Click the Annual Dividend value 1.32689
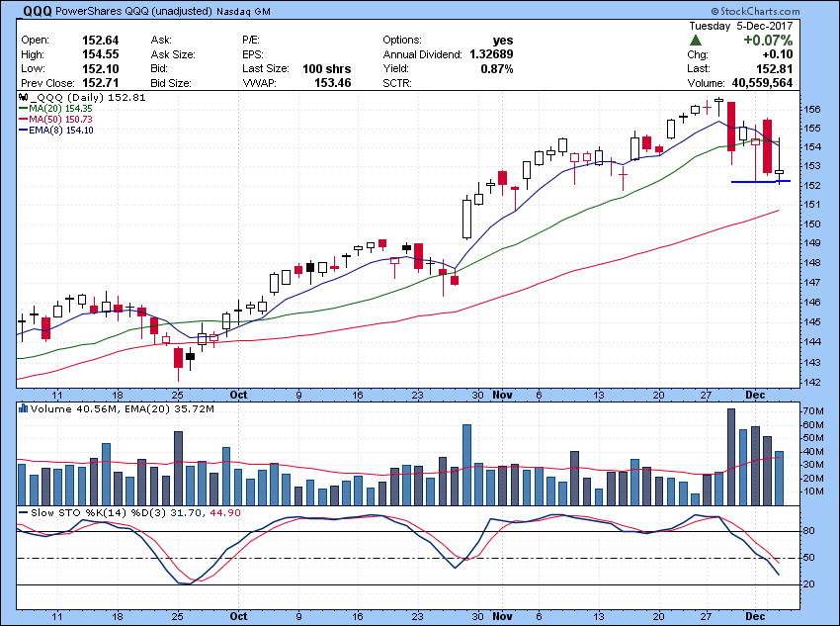Image resolution: width=840 pixels, height=626 pixels. (491, 54)
